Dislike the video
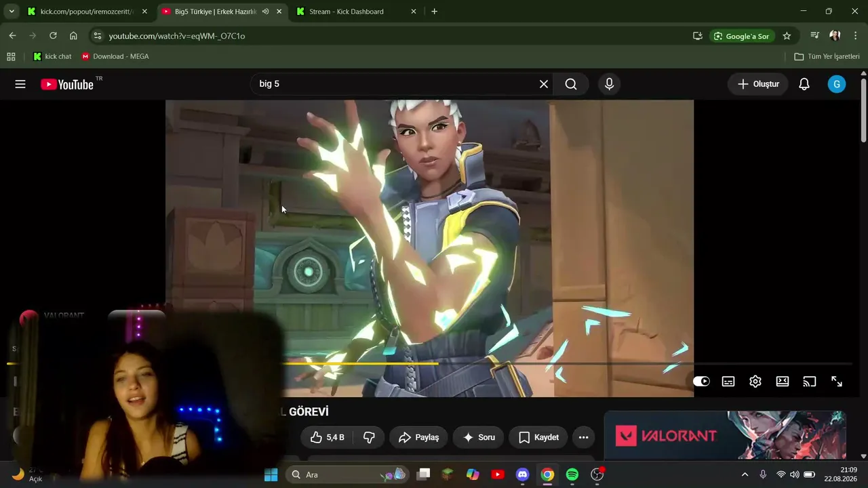 369,437
